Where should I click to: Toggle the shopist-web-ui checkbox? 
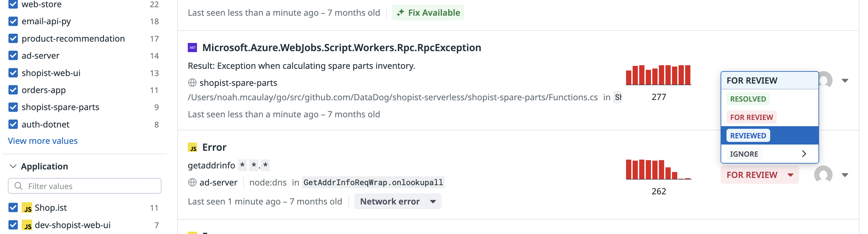click(13, 73)
